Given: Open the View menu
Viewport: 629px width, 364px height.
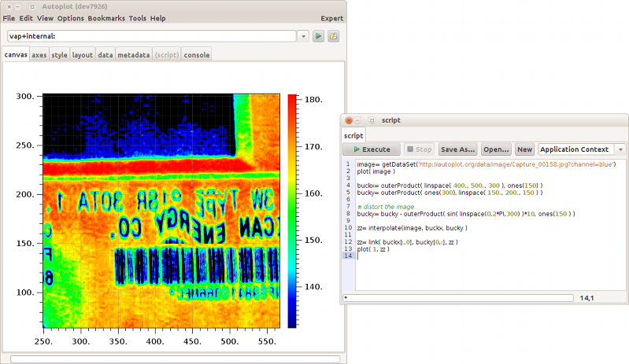Looking at the screenshot, I should click(x=45, y=18).
